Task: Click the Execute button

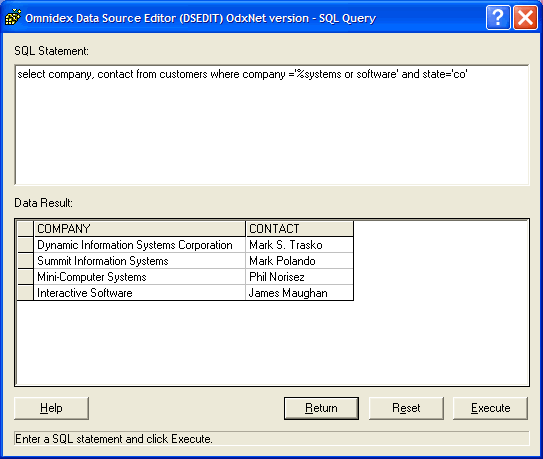Action: pyautogui.click(x=490, y=408)
